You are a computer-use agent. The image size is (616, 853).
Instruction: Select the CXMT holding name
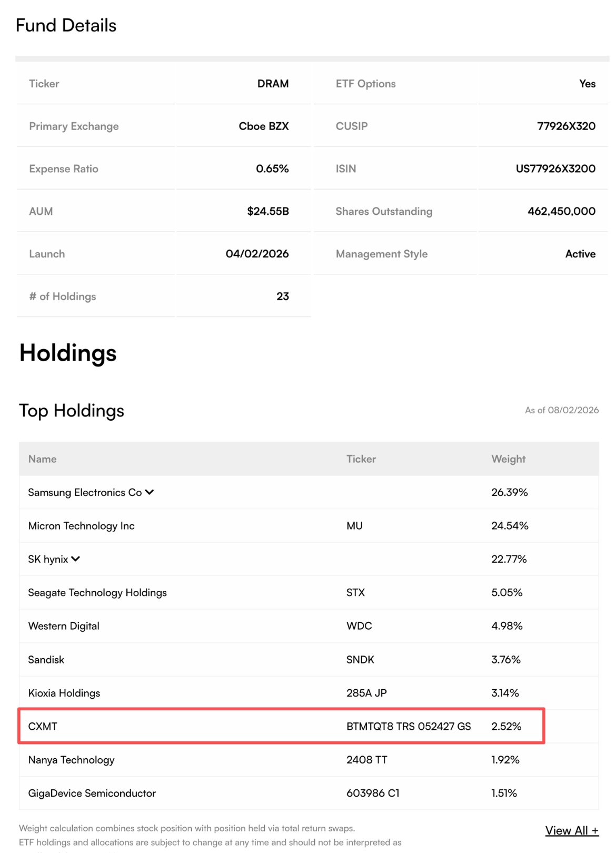point(43,727)
